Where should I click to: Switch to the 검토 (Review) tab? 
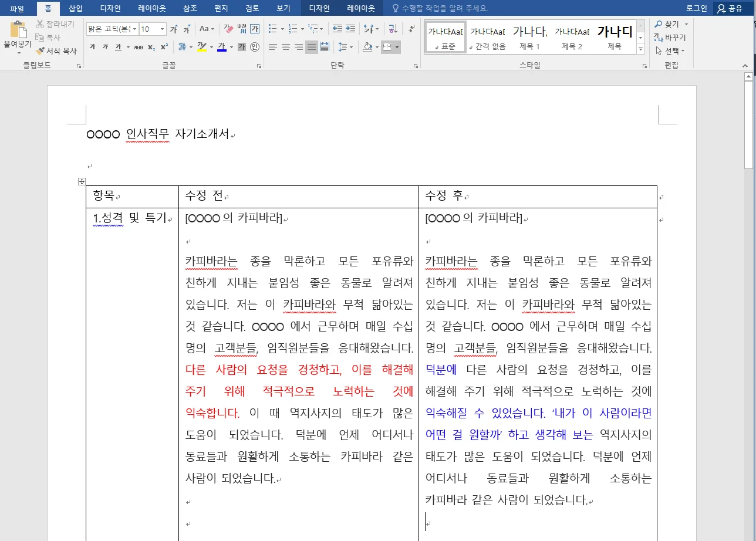tap(252, 8)
